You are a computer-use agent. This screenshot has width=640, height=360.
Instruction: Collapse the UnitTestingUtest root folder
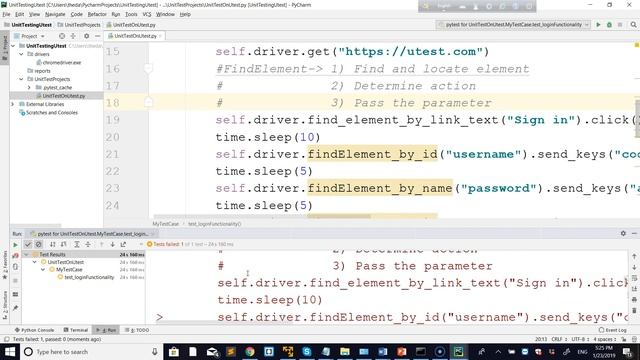(13, 46)
